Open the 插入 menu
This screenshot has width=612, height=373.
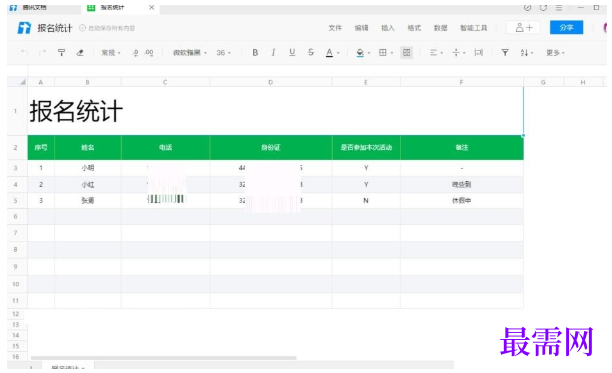click(388, 28)
